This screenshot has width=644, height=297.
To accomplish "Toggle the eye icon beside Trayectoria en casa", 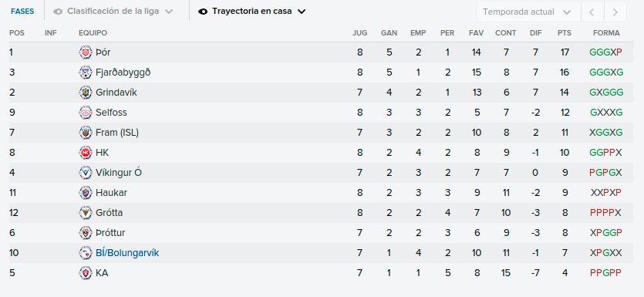I will coord(203,12).
